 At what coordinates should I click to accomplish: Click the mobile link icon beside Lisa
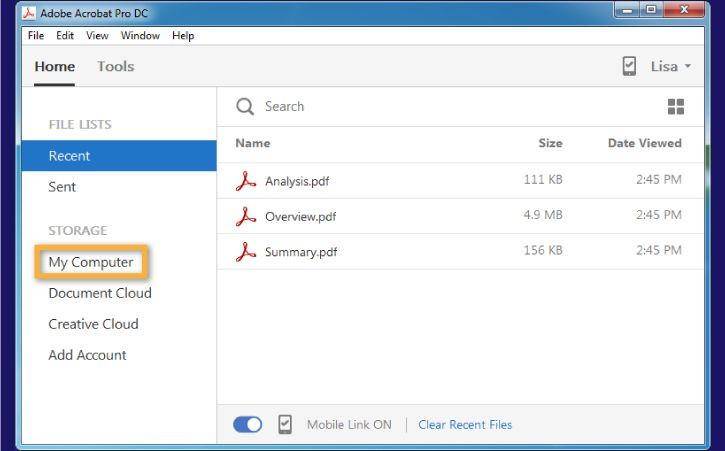click(629, 66)
